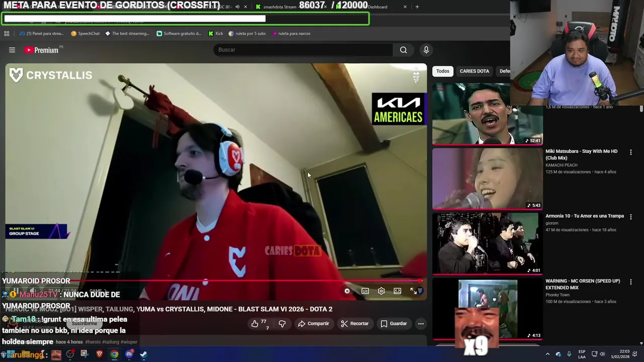644x362 pixels.
Task: Open options menu for WARNING MC ORSEN video
Action: [630, 282]
